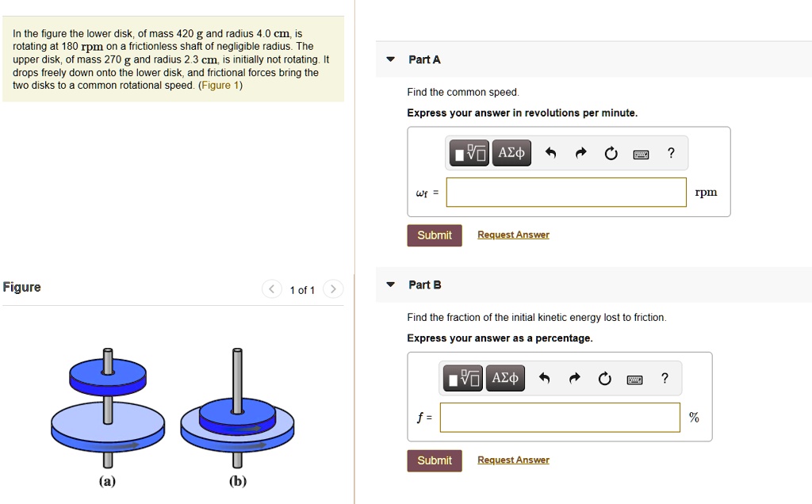Click inside the f percentage answer field
812x504 pixels.
coord(559,417)
